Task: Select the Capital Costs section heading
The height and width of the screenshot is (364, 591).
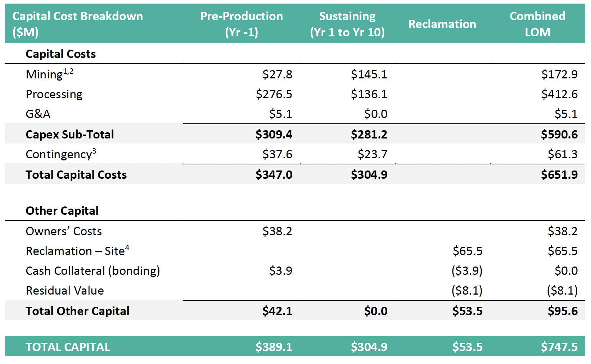Action: [61, 54]
